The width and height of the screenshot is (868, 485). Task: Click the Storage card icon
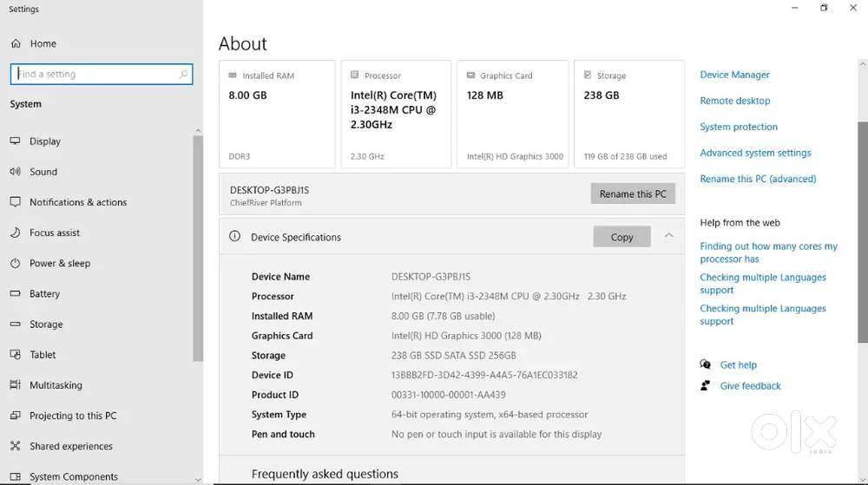point(588,75)
